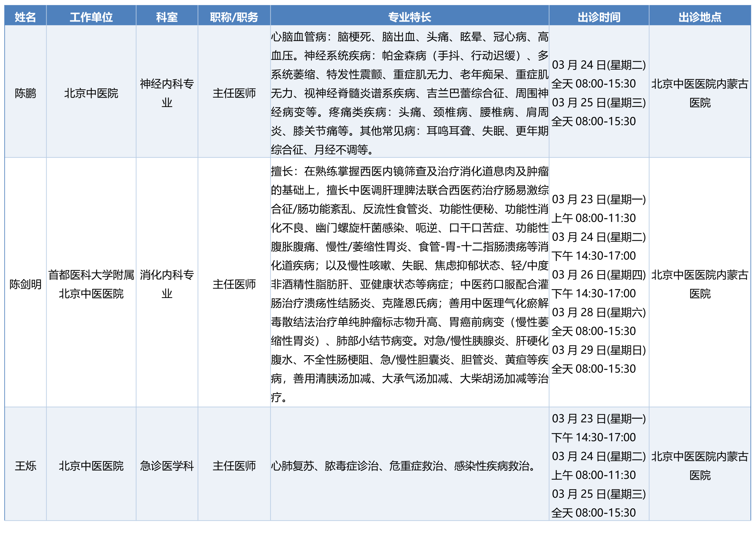Screen dimensions: 756x534
Task: Click the 姓名 column header
Action: (25, 17)
